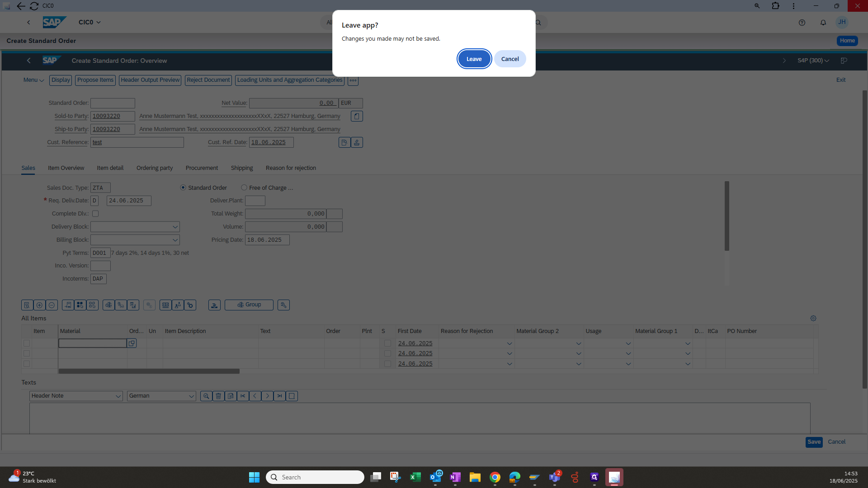Click the stamp icon beside Cust. Ref. Date
Viewport: 868px width, 488px height.
(357, 143)
